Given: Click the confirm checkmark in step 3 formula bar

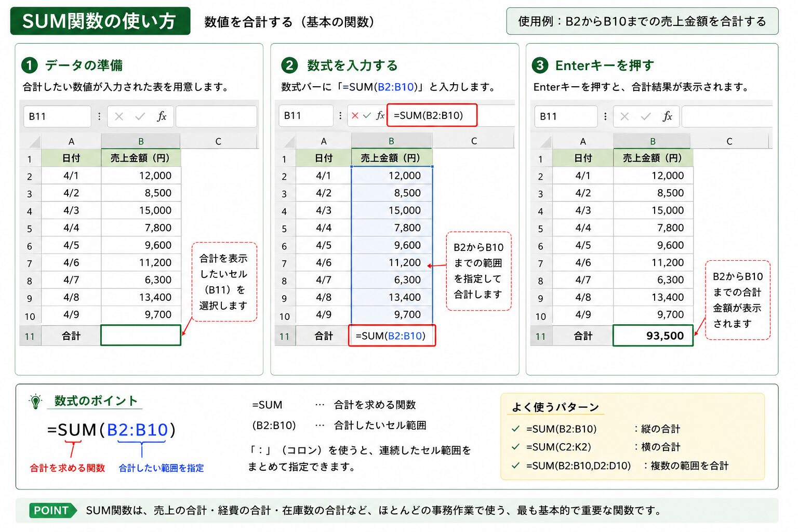Looking at the screenshot, I should (x=646, y=116).
